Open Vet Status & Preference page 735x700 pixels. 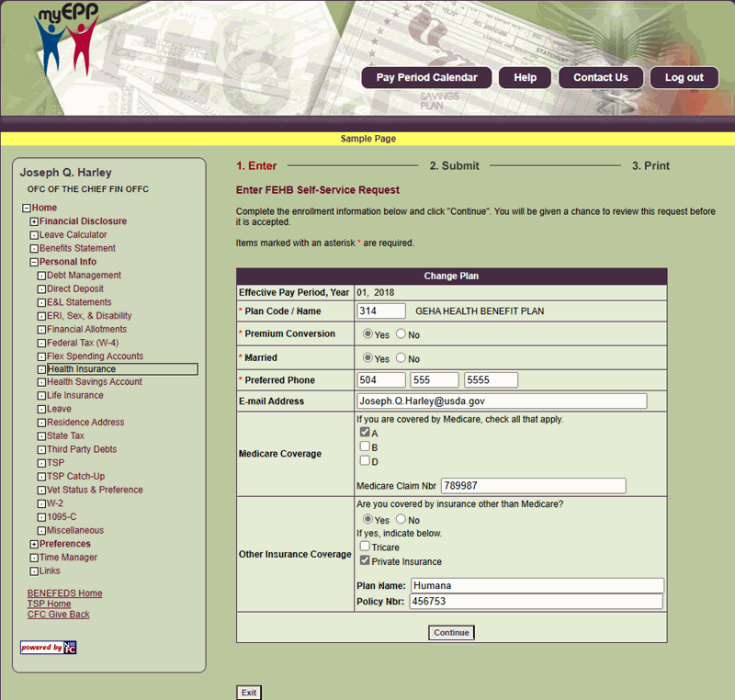coord(95,491)
